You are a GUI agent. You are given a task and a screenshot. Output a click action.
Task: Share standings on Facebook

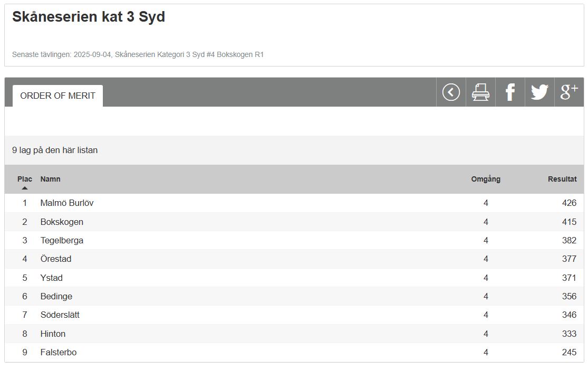pyautogui.click(x=510, y=92)
